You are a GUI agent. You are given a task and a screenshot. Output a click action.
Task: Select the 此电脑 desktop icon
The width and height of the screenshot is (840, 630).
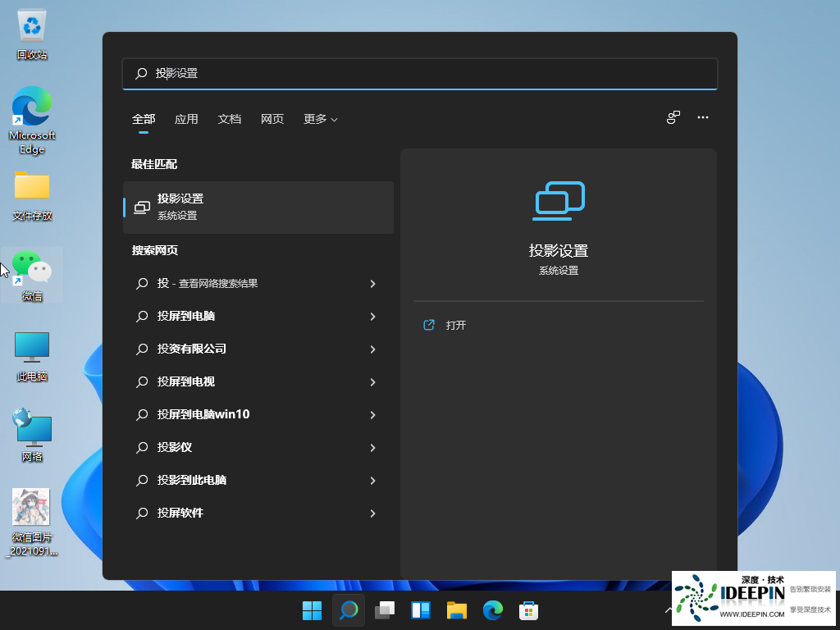(32, 356)
